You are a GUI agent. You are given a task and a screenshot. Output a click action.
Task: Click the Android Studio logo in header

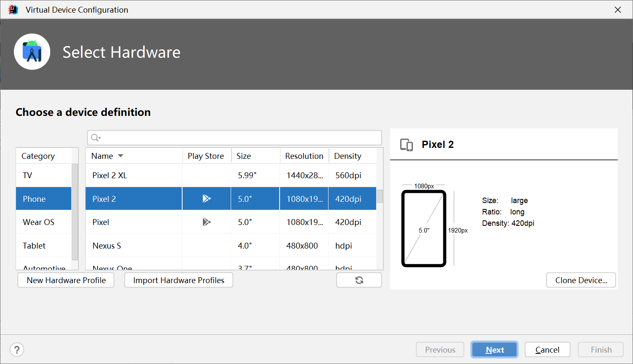coord(32,52)
